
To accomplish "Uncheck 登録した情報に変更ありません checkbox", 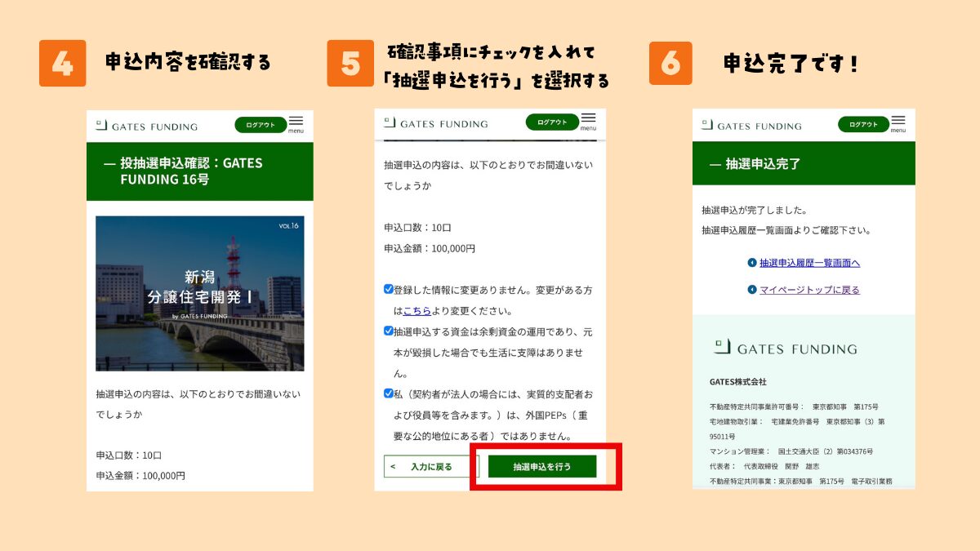I will tap(389, 289).
